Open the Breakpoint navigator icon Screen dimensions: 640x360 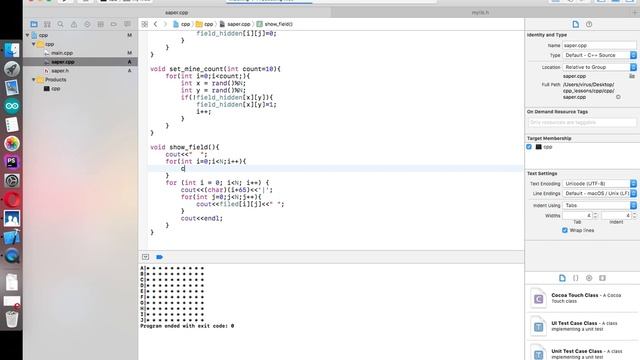114,24
